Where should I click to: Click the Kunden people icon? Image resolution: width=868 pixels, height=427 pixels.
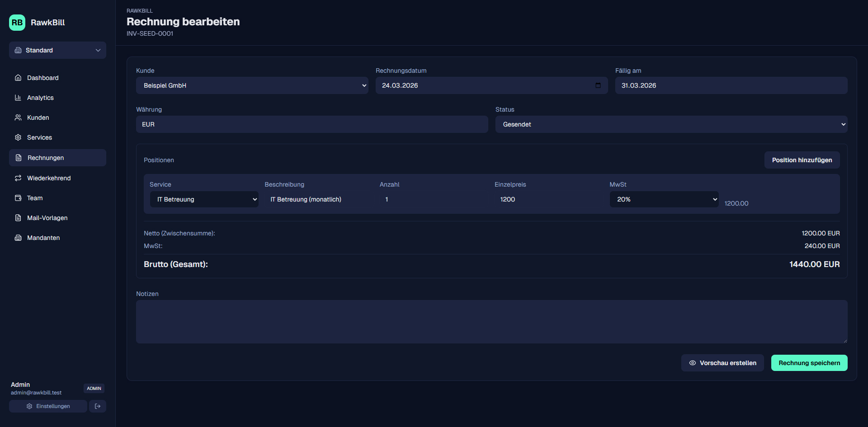[18, 117]
